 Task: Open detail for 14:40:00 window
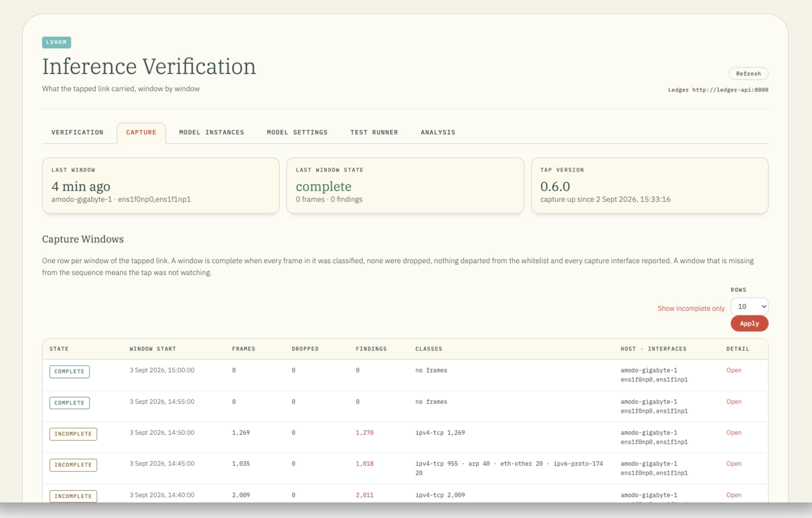tap(734, 495)
